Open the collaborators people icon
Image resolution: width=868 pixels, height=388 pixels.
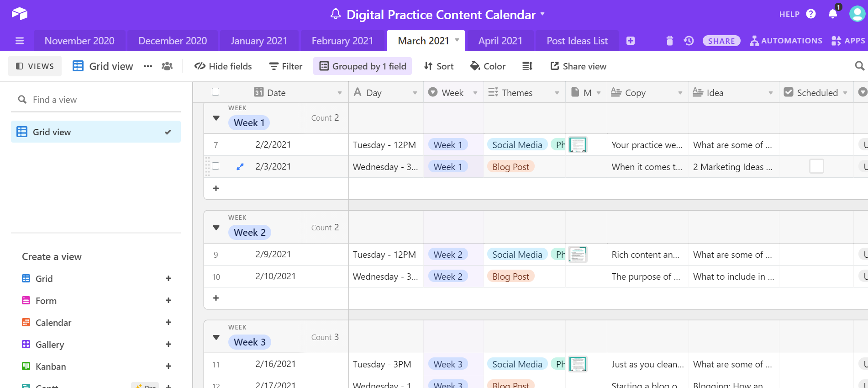[x=167, y=66]
